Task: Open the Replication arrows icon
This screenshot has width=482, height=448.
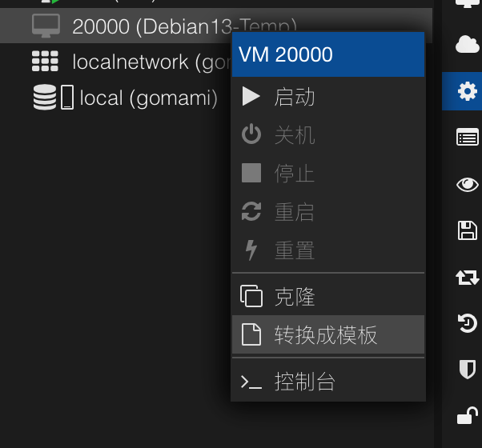Action: [467, 278]
